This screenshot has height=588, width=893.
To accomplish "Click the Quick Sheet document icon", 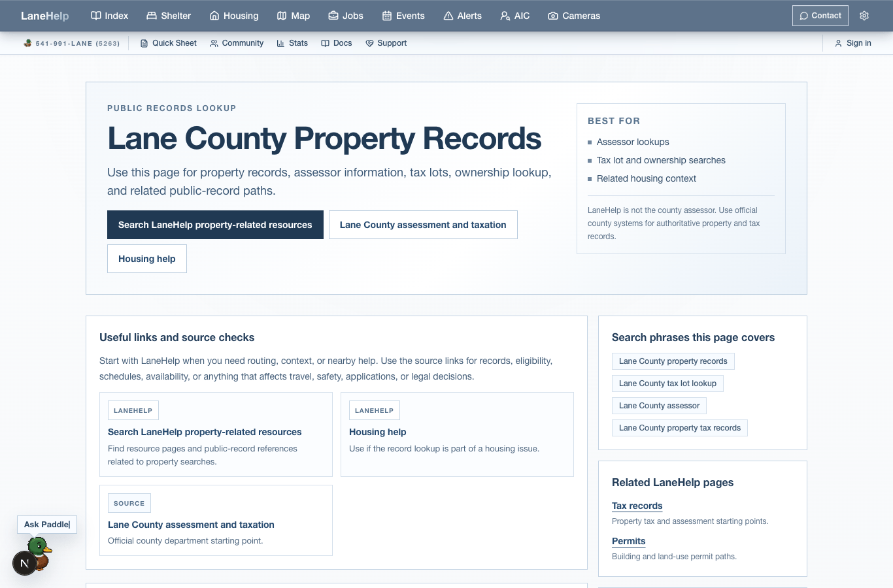I will [144, 43].
